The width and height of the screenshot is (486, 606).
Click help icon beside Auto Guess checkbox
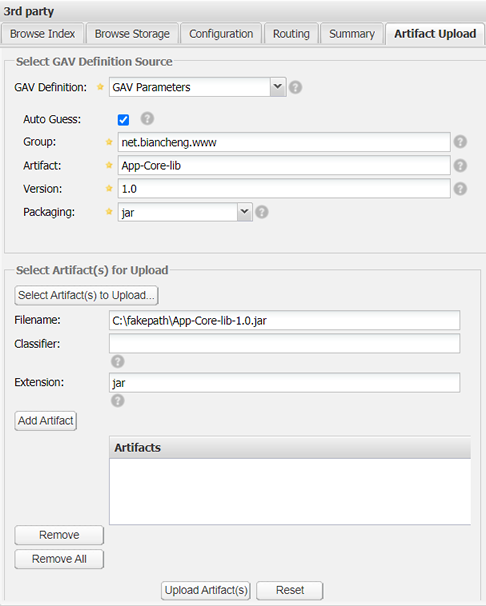coord(147,119)
